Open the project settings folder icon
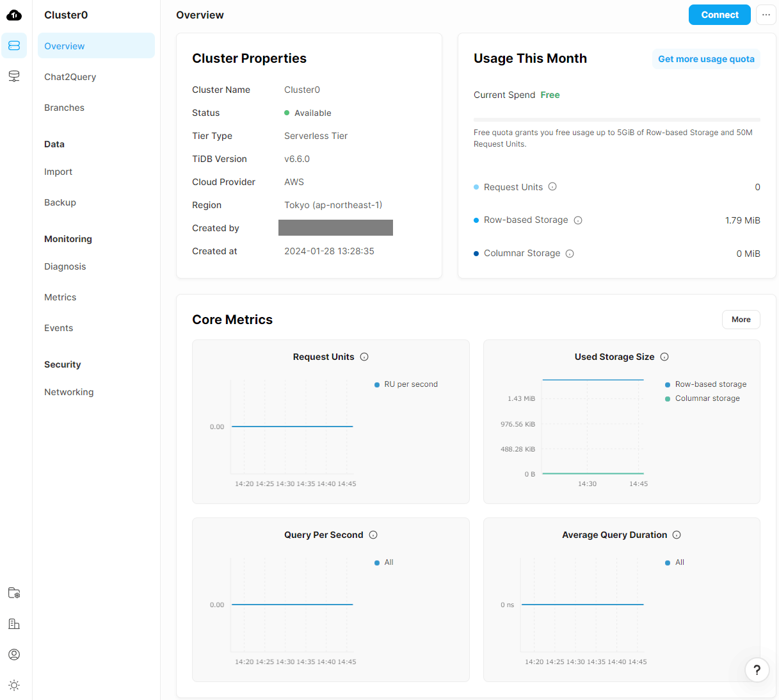The height and width of the screenshot is (700, 779). pos(14,592)
